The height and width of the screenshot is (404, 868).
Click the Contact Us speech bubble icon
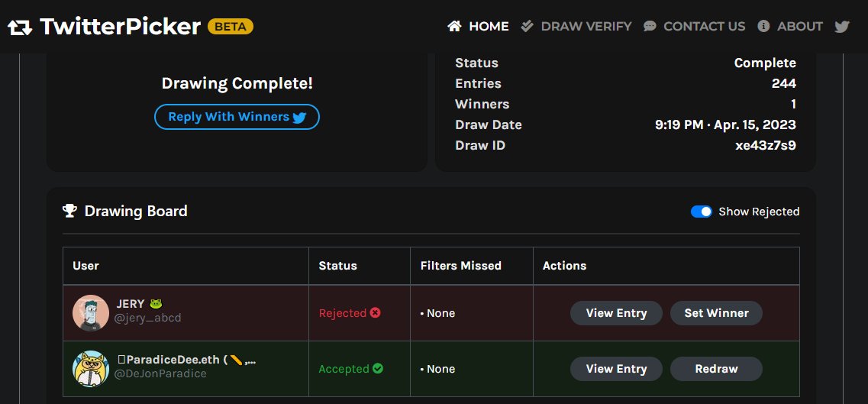650,26
